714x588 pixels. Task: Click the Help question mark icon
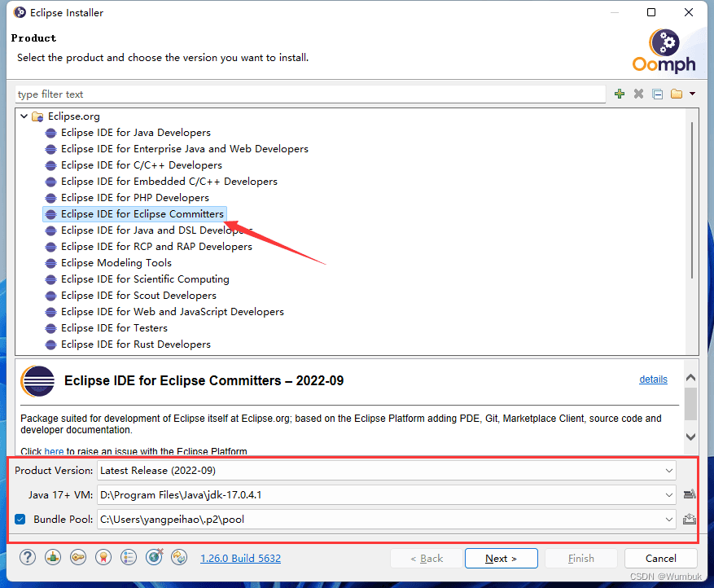pos(28,557)
